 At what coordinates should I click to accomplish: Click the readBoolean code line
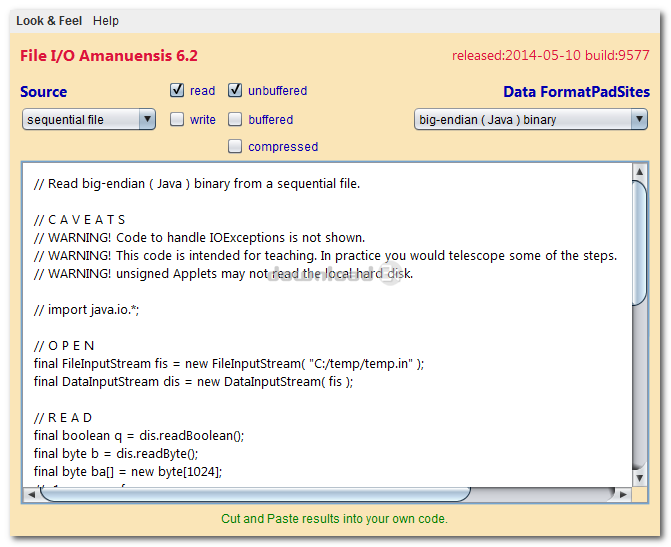coord(139,436)
